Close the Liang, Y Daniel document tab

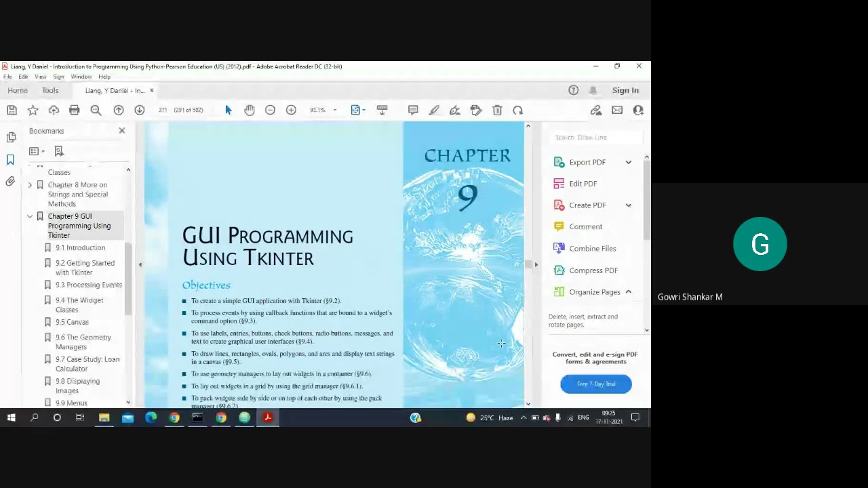152,90
